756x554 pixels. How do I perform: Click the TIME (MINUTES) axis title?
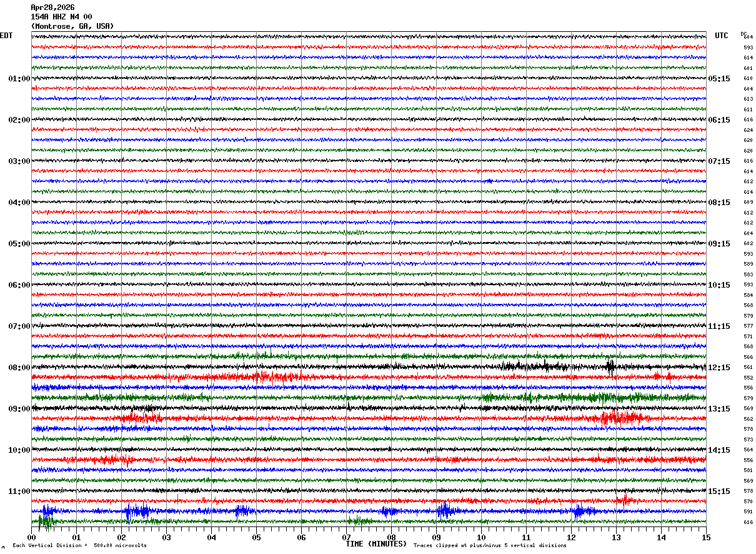pyautogui.click(x=376, y=544)
